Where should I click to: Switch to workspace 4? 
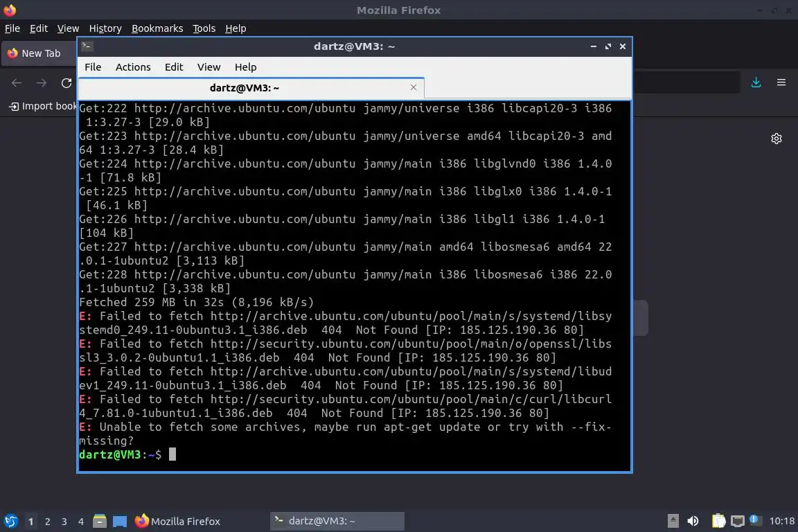(81, 522)
